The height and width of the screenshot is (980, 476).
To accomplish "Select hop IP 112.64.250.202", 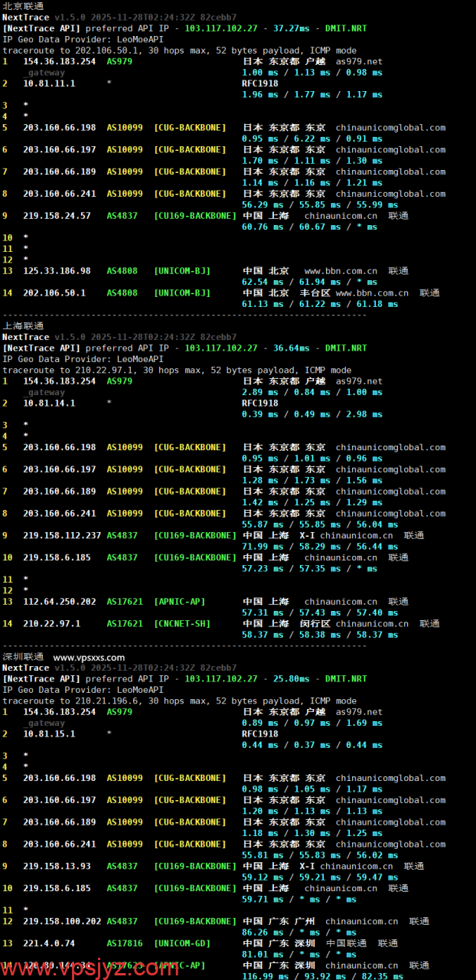I will [x=60, y=602].
